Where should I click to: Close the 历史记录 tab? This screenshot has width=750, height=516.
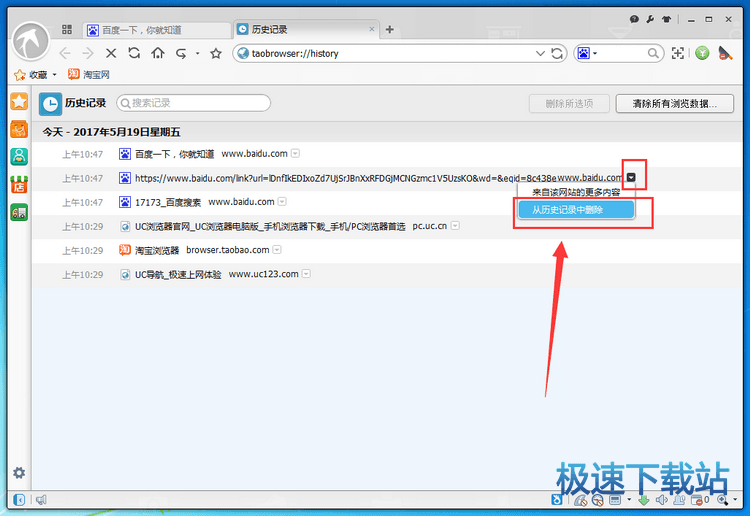(372, 29)
